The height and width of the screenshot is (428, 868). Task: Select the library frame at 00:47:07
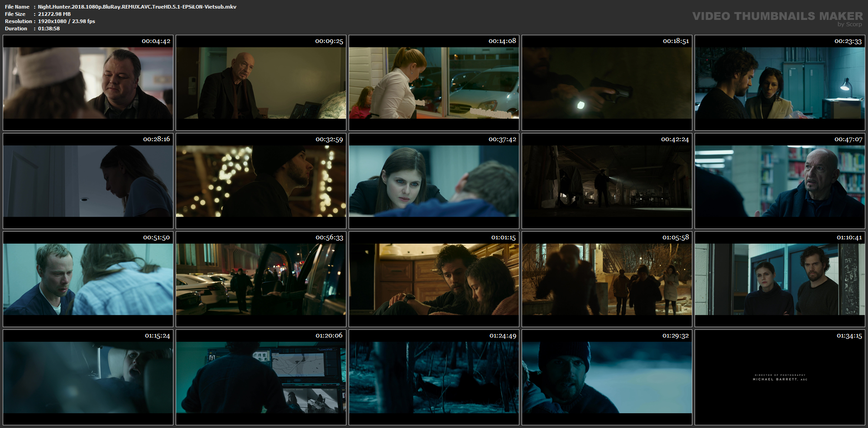point(780,181)
